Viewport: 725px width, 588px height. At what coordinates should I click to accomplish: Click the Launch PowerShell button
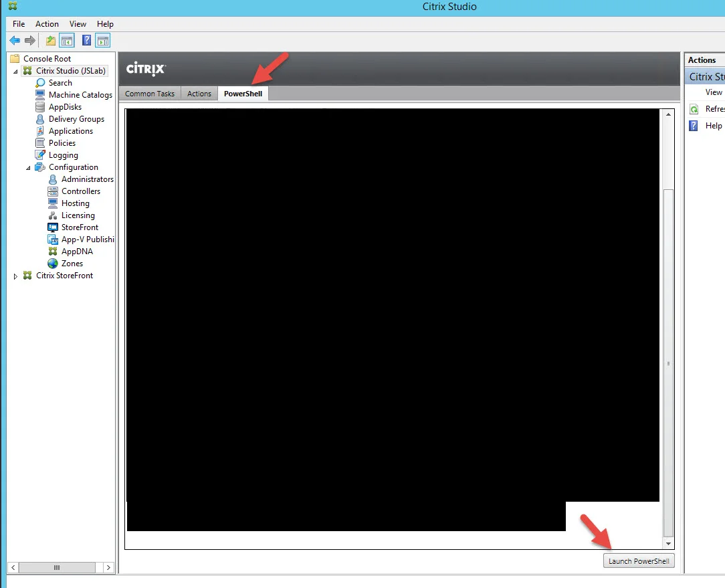pos(639,561)
